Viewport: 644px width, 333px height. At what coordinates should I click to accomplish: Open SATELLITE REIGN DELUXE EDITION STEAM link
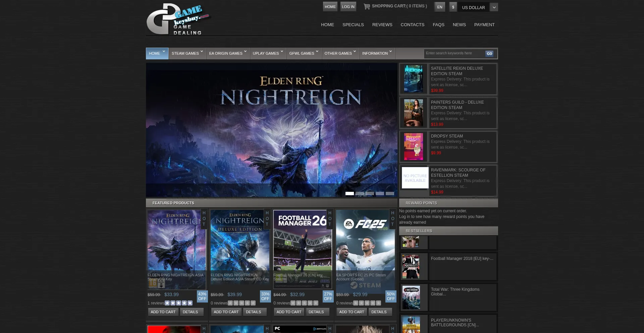pos(457,71)
